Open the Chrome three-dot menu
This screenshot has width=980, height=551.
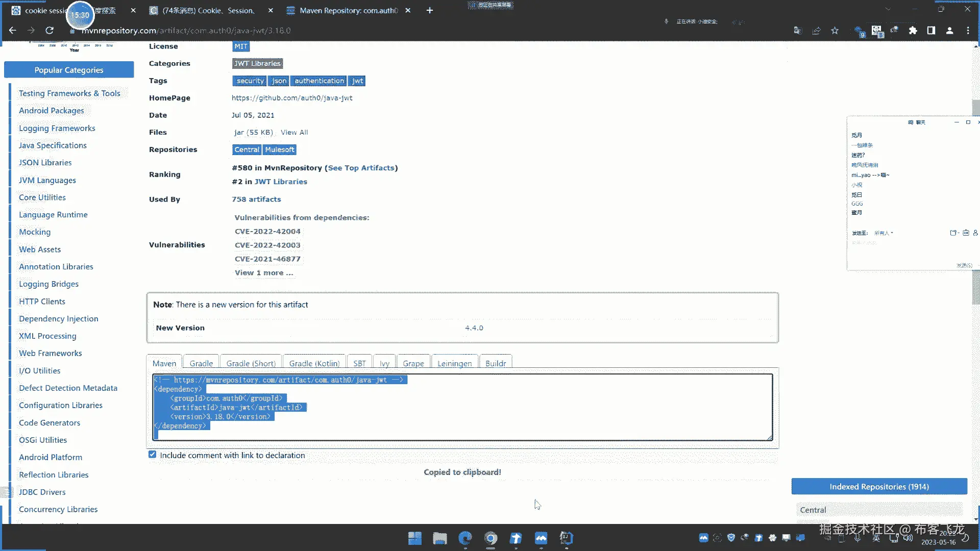968,31
